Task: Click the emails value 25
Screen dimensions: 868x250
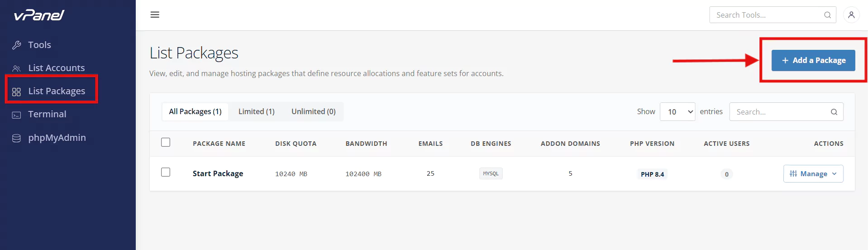Action: pos(430,173)
